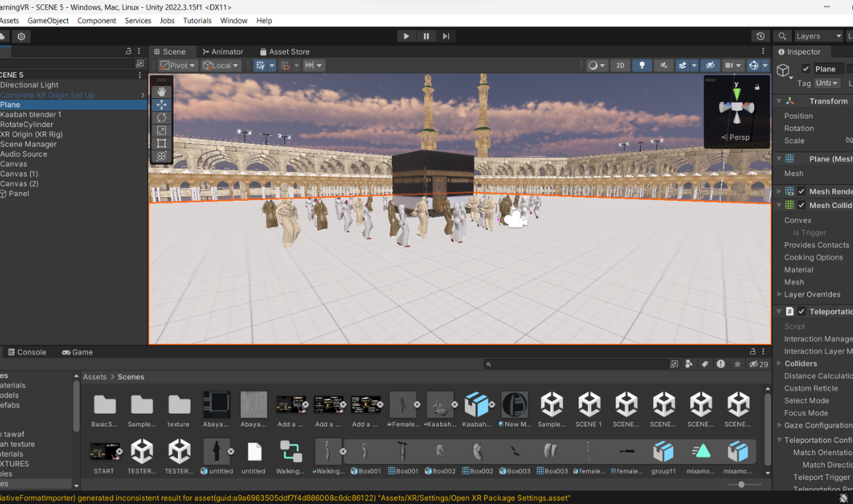Image resolution: width=853 pixels, height=504 pixels.
Task: Disable the Mesh Collider component checkbox
Action: (x=801, y=206)
